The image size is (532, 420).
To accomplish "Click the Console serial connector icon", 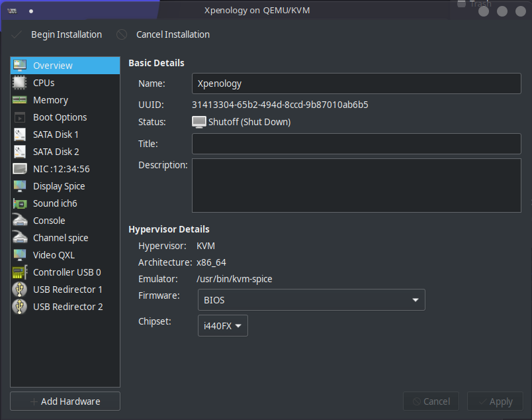I will pyautogui.click(x=20, y=220).
